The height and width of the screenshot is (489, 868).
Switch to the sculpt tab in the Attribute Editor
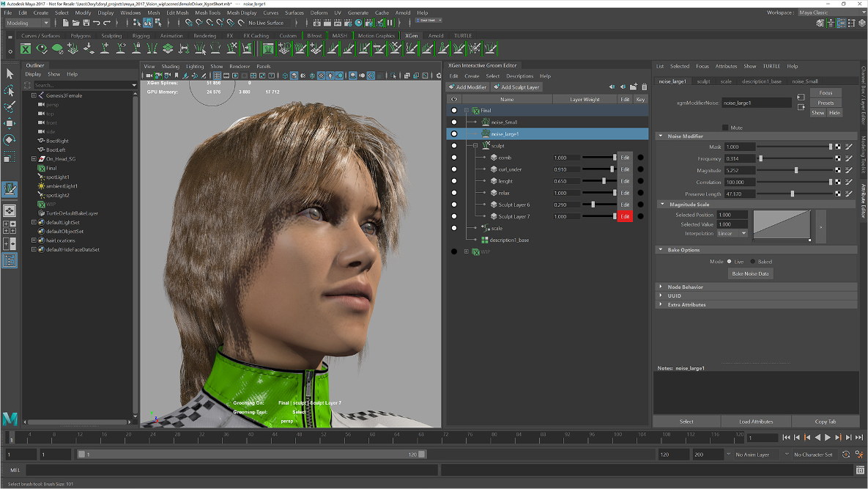coord(702,81)
